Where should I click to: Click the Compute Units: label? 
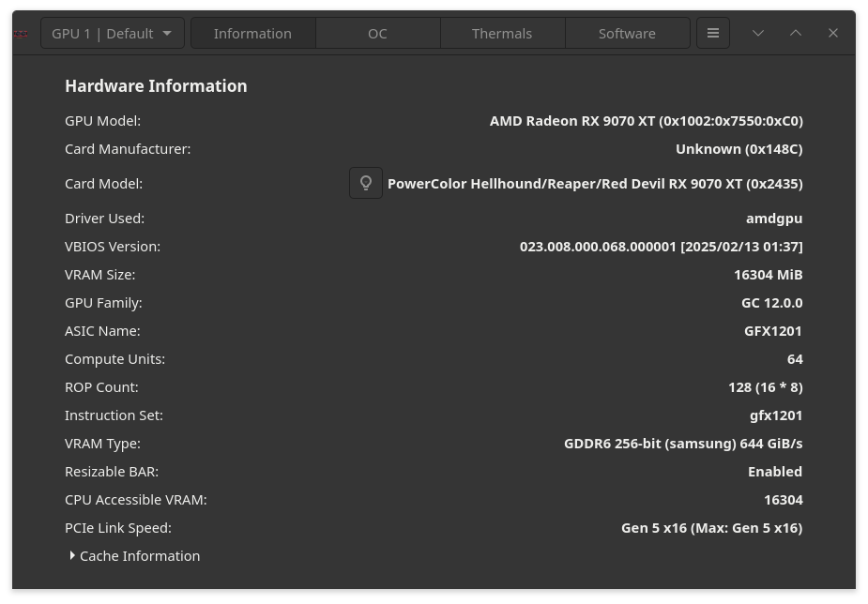pos(115,359)
